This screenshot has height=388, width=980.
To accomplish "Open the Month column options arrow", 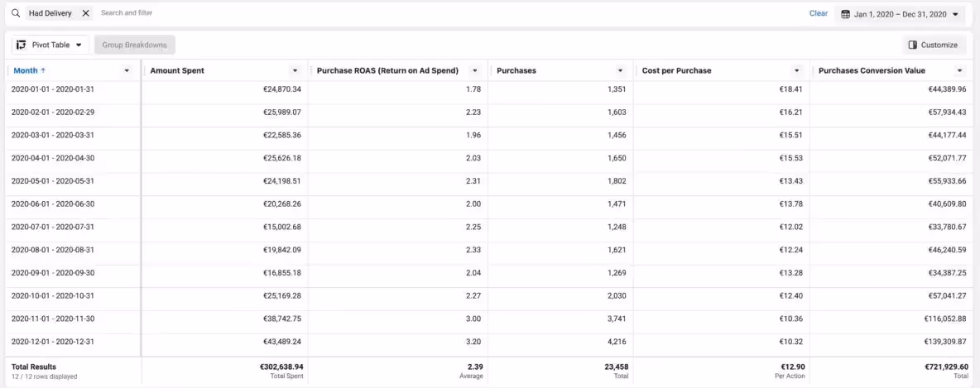I will (127, 70).
